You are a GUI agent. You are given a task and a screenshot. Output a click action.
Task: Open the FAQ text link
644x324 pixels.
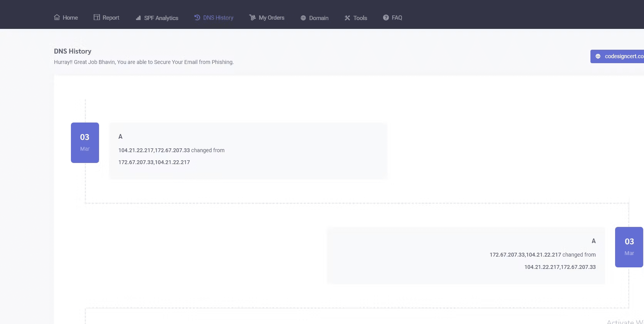pyautogui.click(x=397, y=18)
